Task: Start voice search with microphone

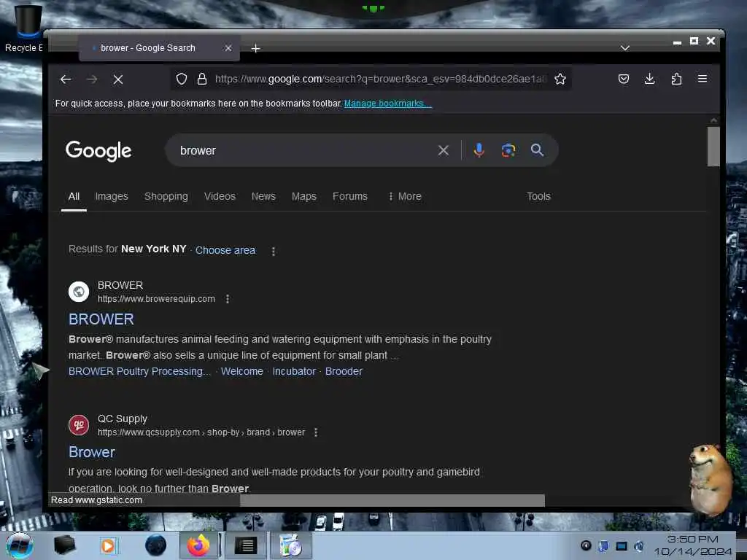Action: 479,150
